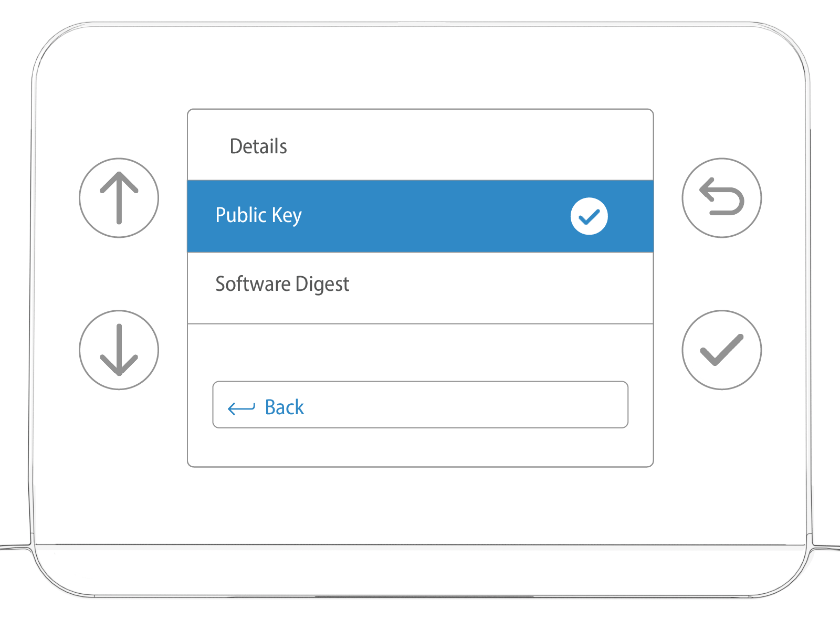Click the white checkmark circle on Public Key

(589, 216)
